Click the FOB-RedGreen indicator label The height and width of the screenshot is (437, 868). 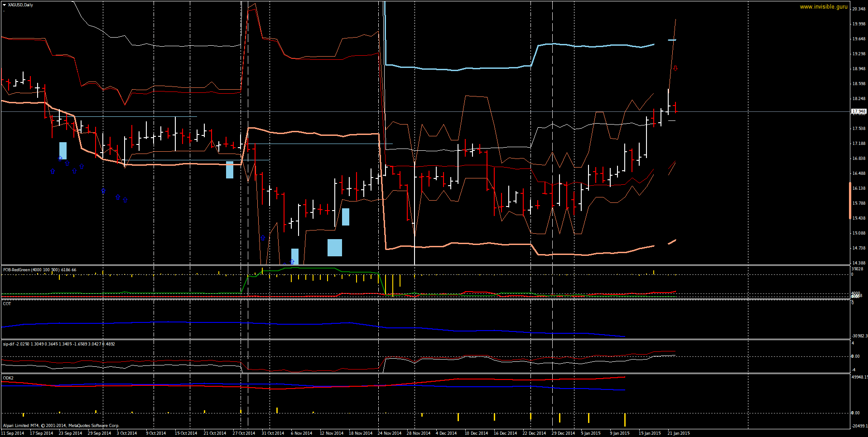coord(39,270)
